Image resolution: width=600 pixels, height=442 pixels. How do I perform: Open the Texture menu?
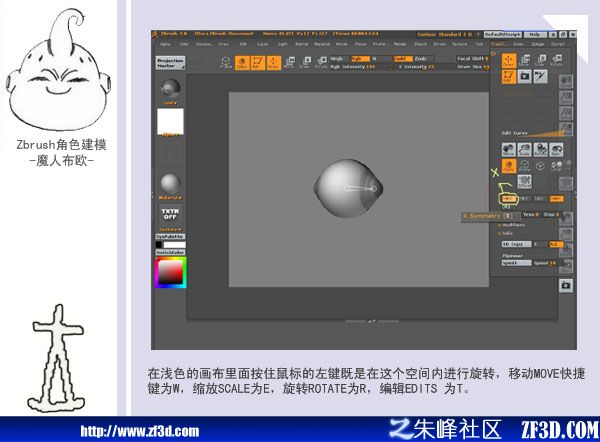[460, 44]
